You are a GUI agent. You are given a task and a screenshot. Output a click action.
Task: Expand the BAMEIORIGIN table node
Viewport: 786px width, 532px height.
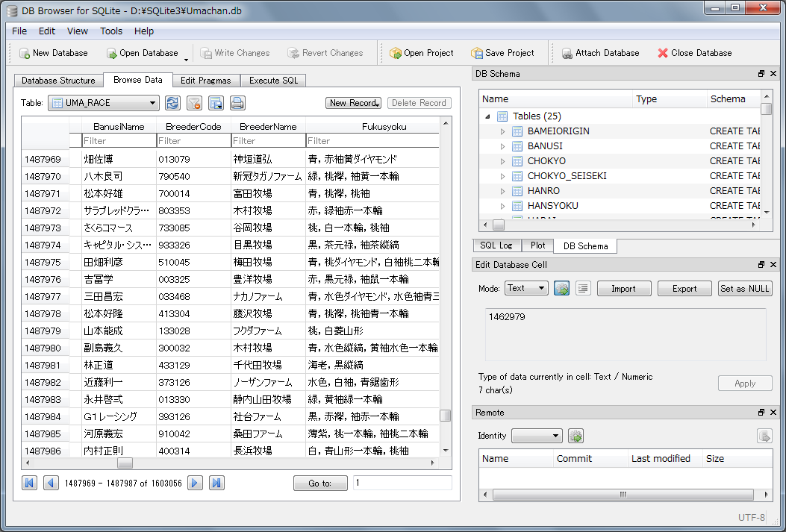click(x=502, y=131)
